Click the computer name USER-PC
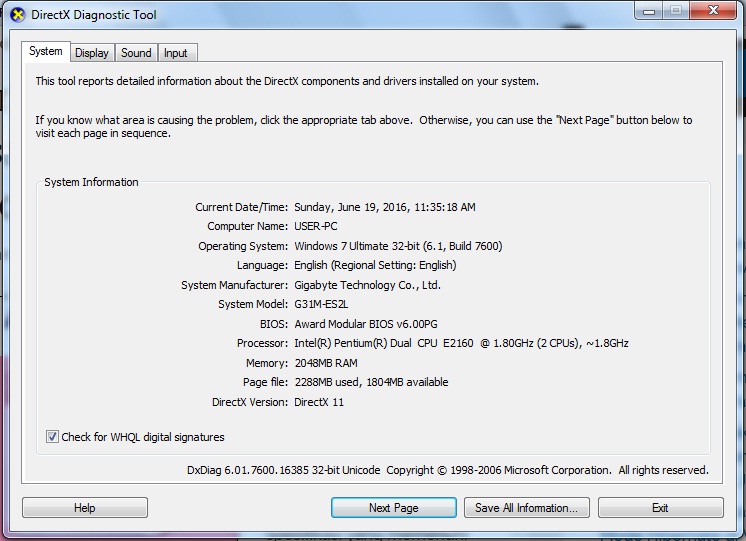 click(315, 226)
